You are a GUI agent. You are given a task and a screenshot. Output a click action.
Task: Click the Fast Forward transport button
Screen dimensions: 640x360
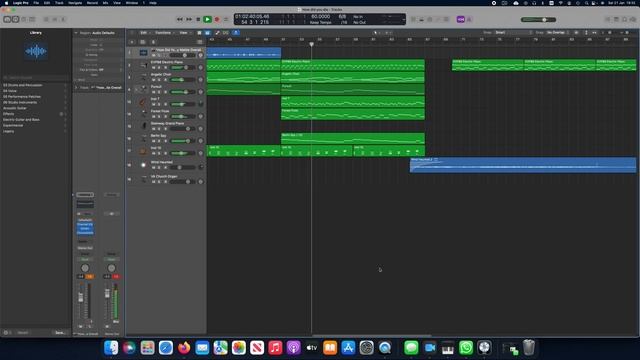point(189,19)
